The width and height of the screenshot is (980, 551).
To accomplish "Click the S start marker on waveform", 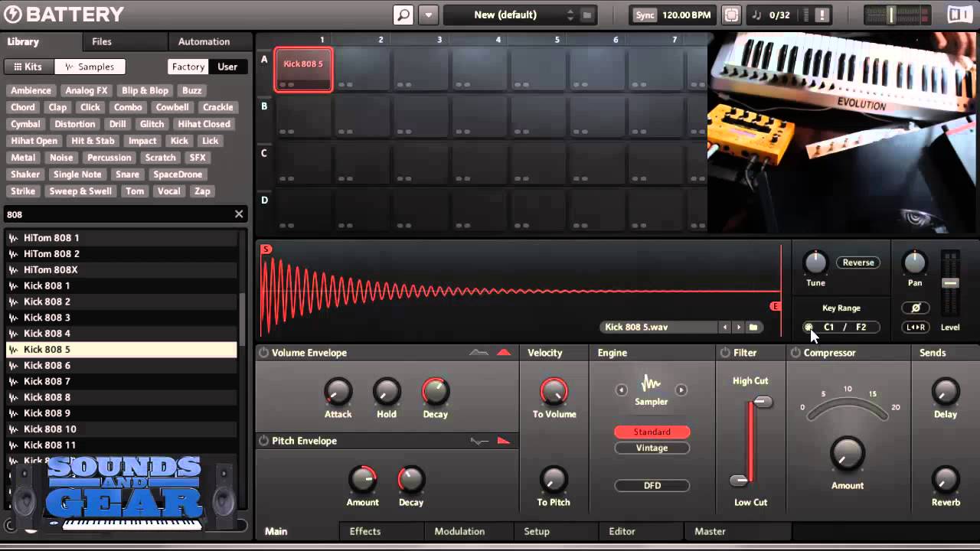I will click(266, 249).
